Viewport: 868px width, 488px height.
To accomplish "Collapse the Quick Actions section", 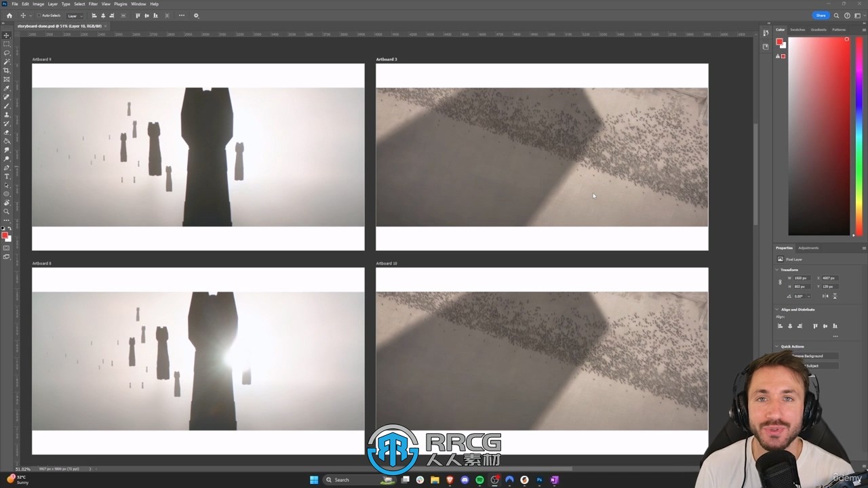I will click(x=777, y=346).
